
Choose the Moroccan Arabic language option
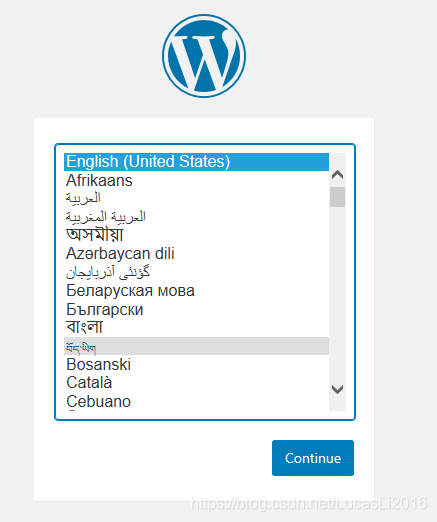pyautogui.click(x=196, y=217)
